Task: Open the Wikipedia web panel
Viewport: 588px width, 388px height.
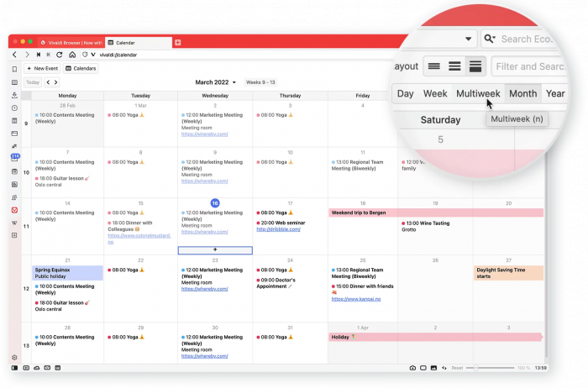Action: click(14, 223)
